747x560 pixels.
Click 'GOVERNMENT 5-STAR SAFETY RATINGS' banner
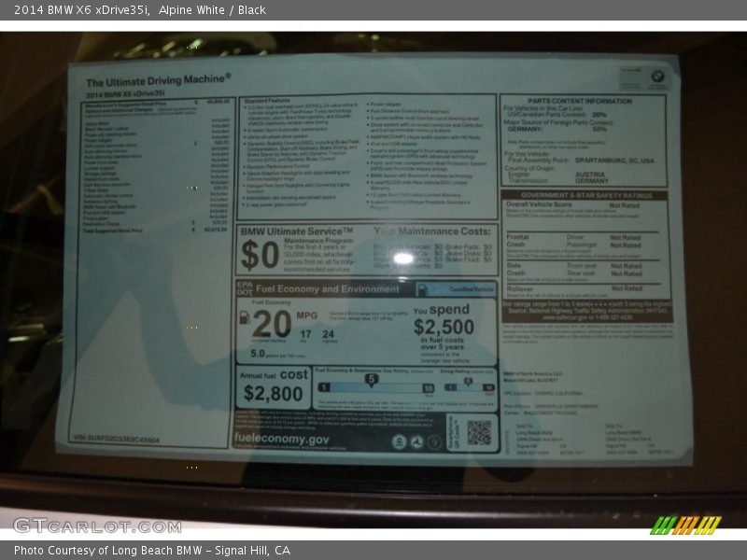click(x=586, y=195)
